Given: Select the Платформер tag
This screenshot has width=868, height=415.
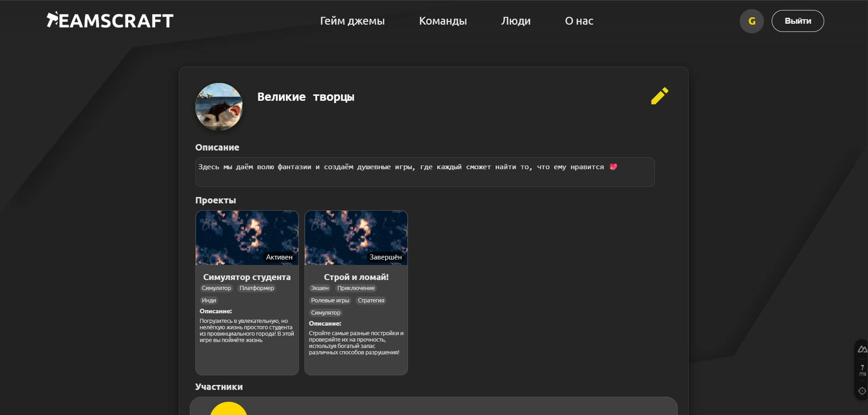Looking at the screenshot, I should click(257, 288).
